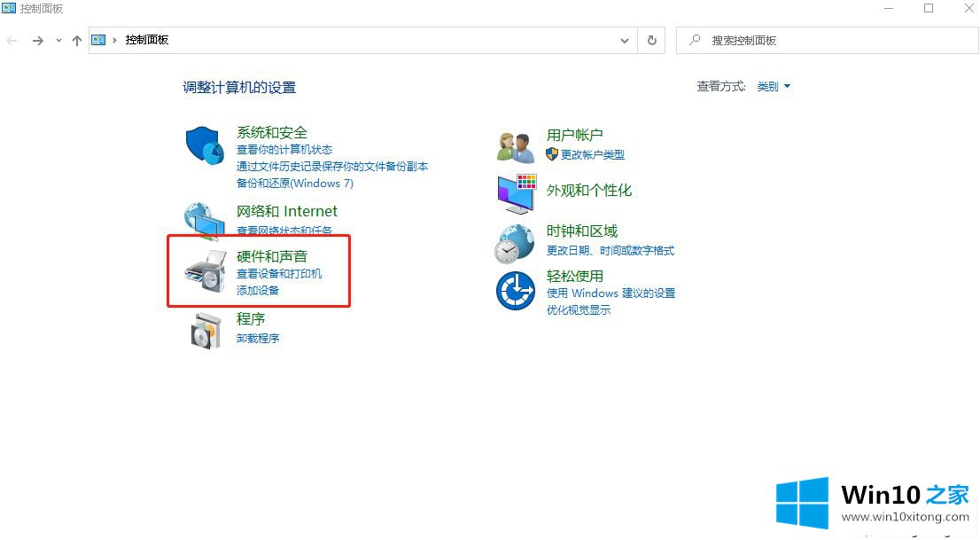Click 控制面板 in the address breadcrumb

pyautogui.click(x=147, y=40)
